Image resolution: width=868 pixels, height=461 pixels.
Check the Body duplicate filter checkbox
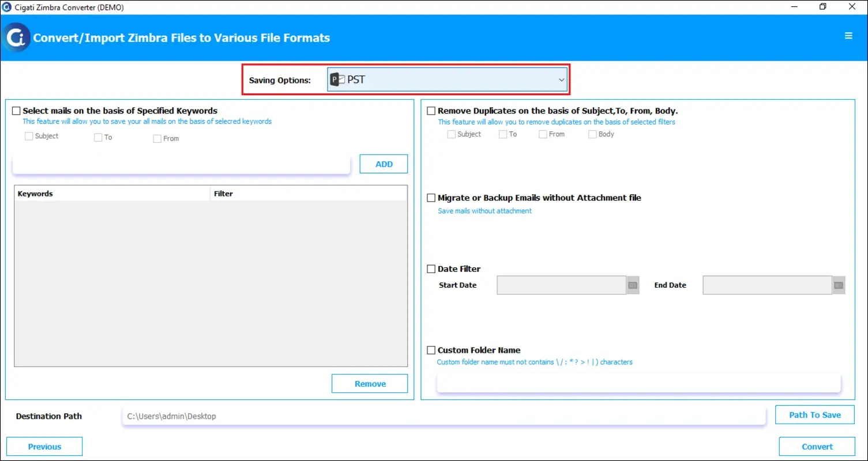[x=592, y=134]
